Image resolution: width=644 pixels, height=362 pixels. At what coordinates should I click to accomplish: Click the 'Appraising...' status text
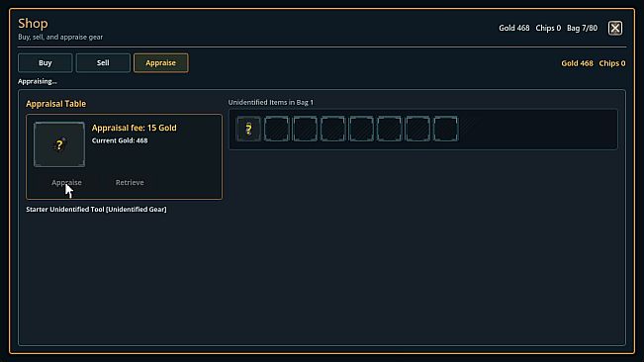(38, 81)
